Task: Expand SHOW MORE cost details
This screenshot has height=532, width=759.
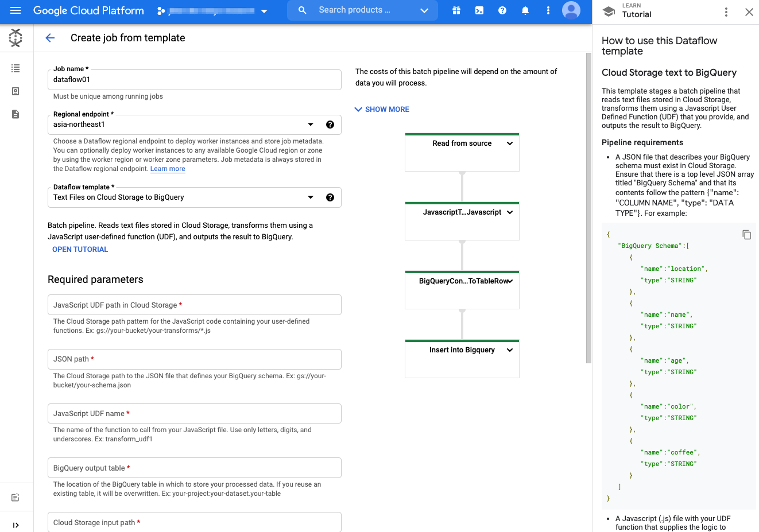Action: [x=382, y=109]
